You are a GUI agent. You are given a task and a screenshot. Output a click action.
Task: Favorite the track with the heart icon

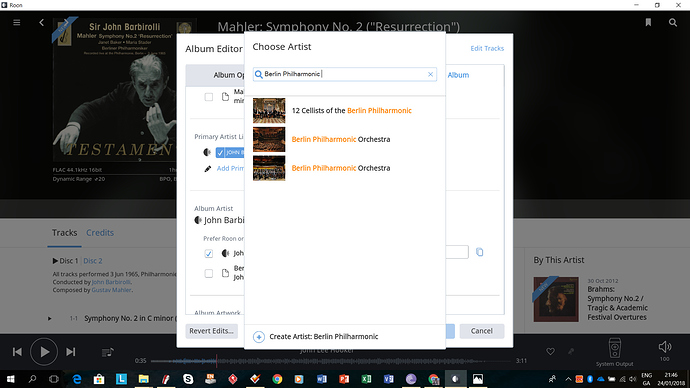[x=550, y=351]
